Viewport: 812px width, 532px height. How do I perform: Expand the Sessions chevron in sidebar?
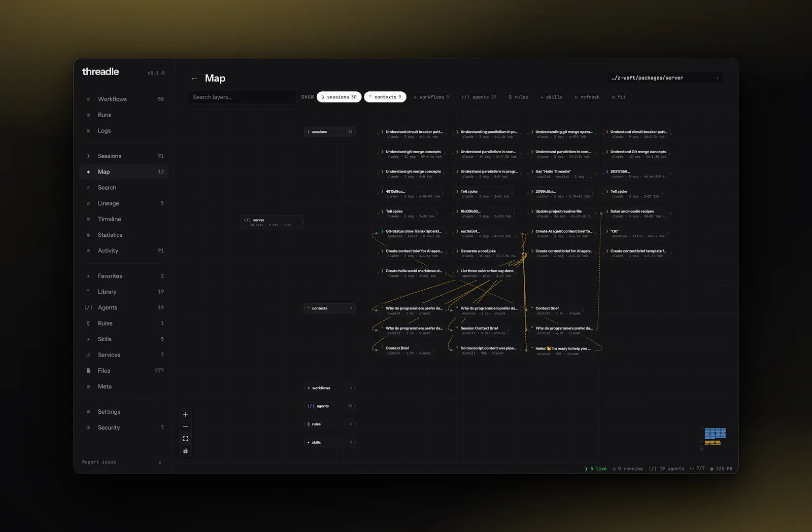(88, 156)
